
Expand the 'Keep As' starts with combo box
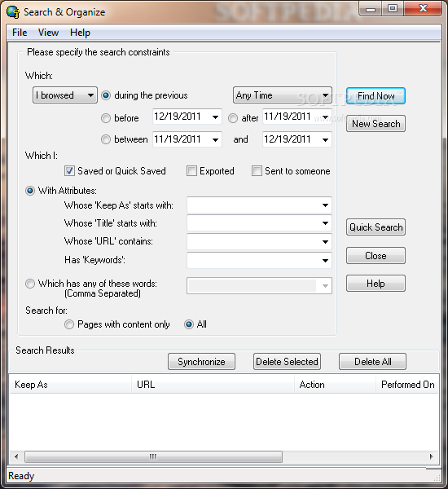click(x=325, y=205)
